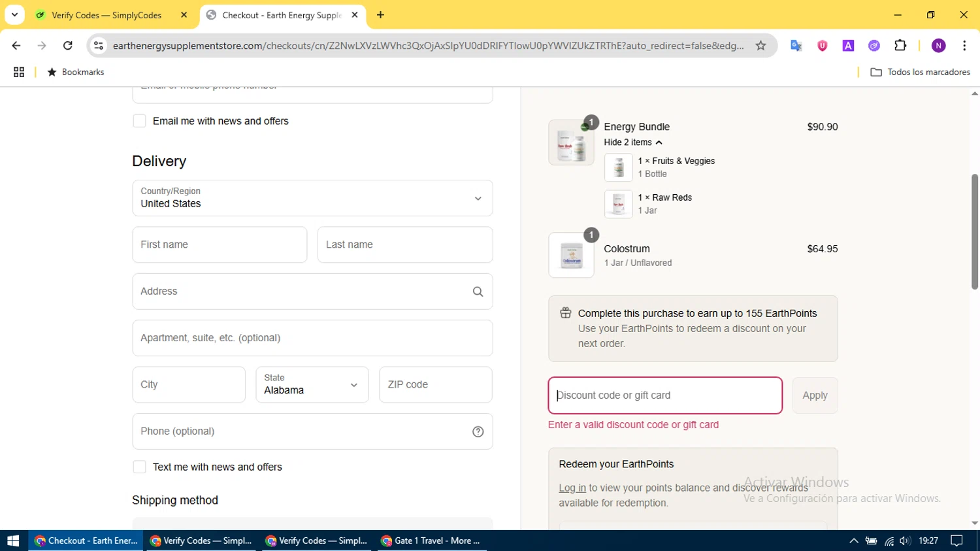Open Gate 1 Travel taskbar window
Viewport: 980px width, 551px height.
431,541
